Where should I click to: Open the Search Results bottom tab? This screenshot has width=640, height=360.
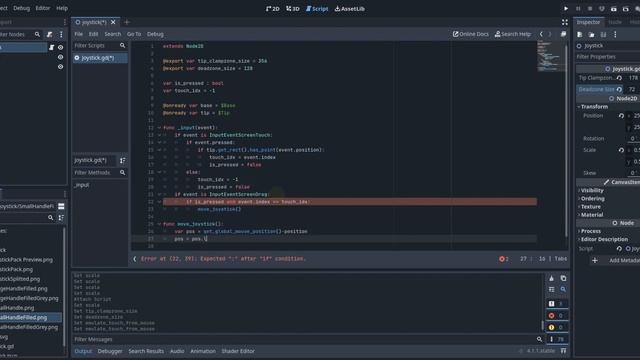pyautogui.click(x=146, y=351)
